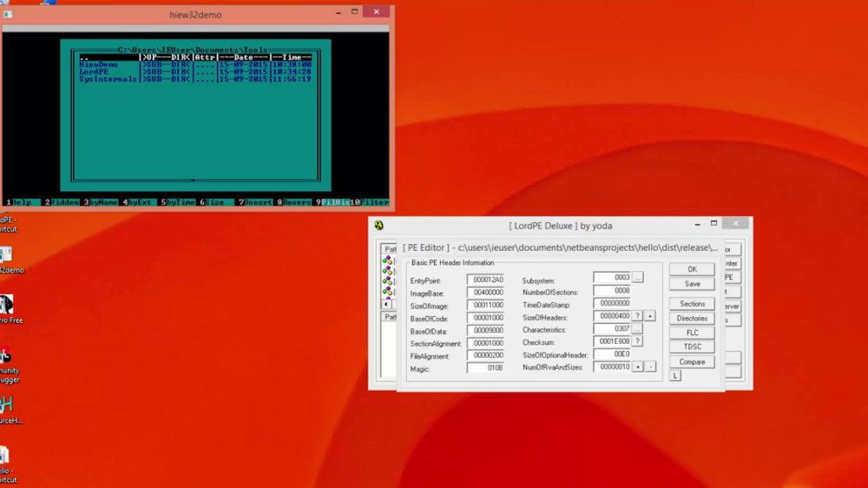This screenshot has width=868, height=488.
Task: Click the SizeOfImage field 00011000
Action: pyautogui.click(x=485, y=305)
